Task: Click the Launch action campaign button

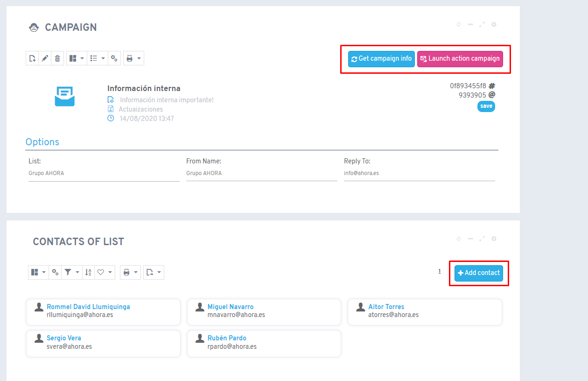Action: pos(460,59)
